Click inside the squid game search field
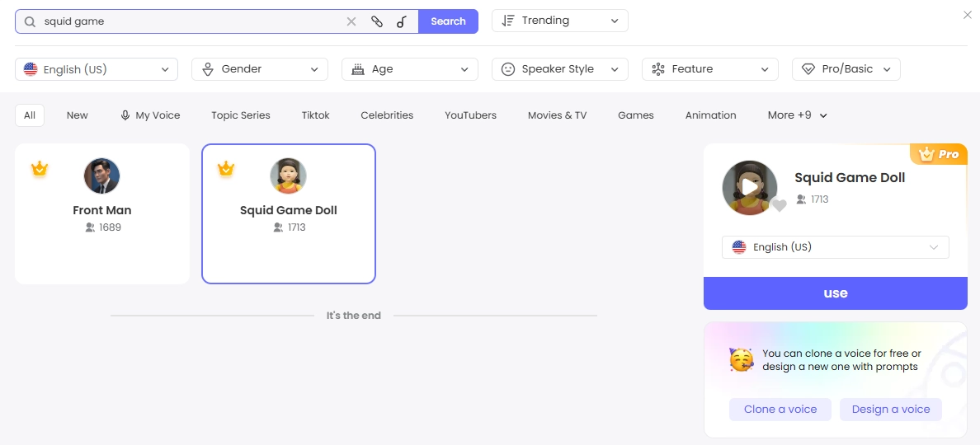 point(190,21)
